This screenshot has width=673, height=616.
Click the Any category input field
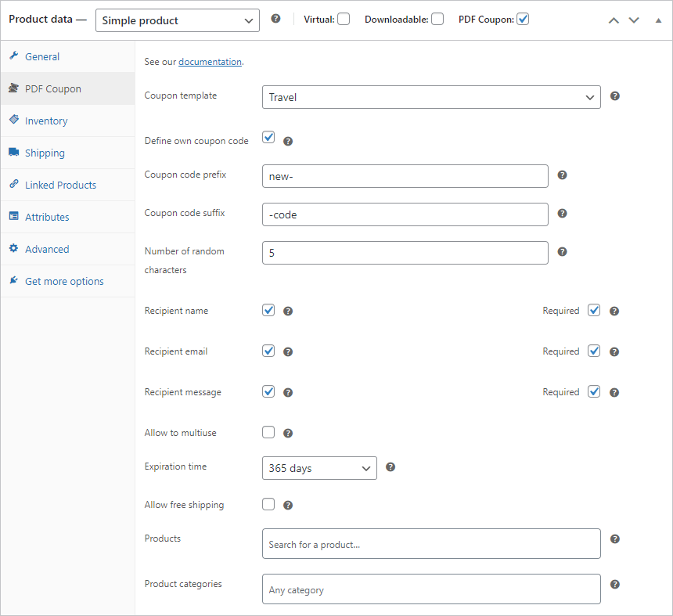coord(431,589)
